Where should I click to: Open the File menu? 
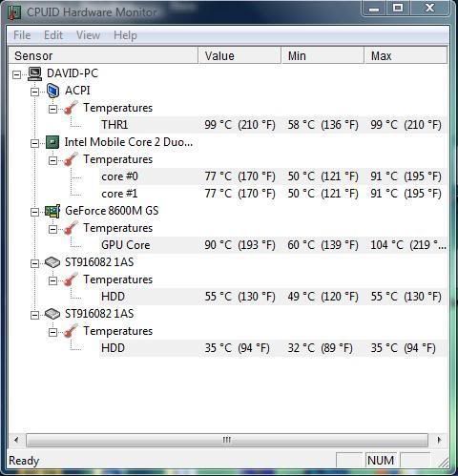[x=22, y=35]
